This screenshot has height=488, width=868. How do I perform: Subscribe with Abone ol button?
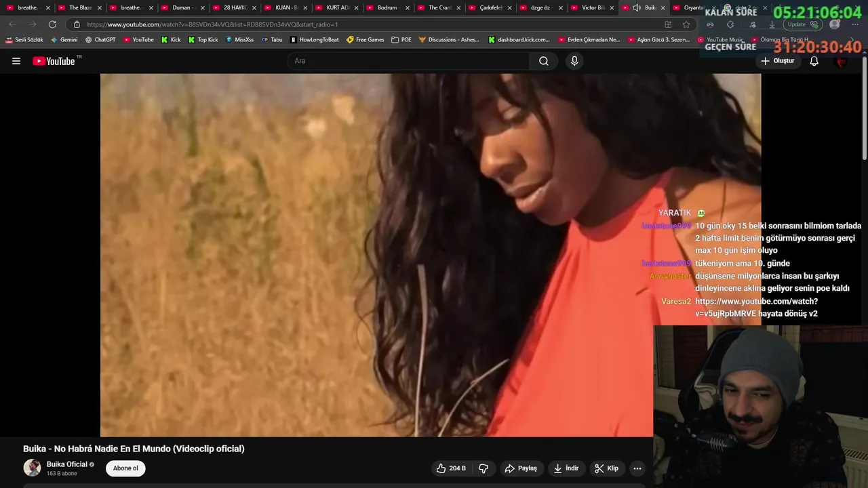click(125, 468)
